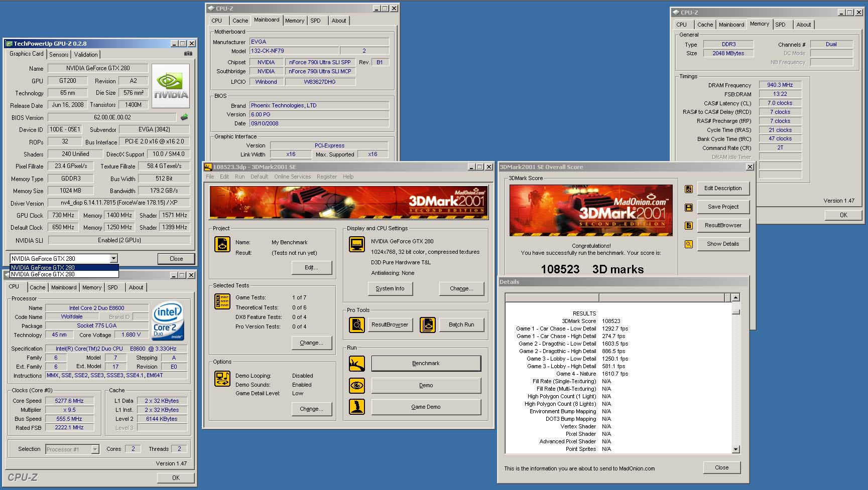
Task: Open the GPU selection dropdown arrow in GPU-Z
Action: click(113, 258)
